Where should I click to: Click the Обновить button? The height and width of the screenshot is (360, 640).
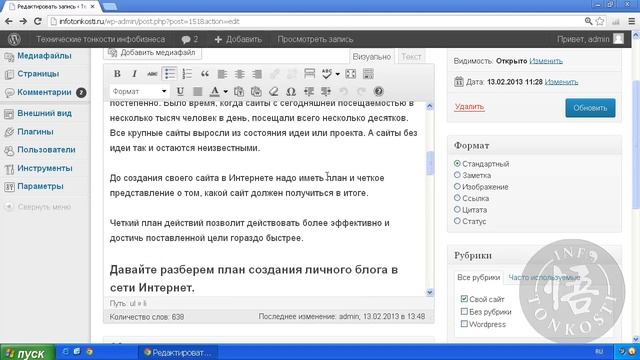[590, 108]
